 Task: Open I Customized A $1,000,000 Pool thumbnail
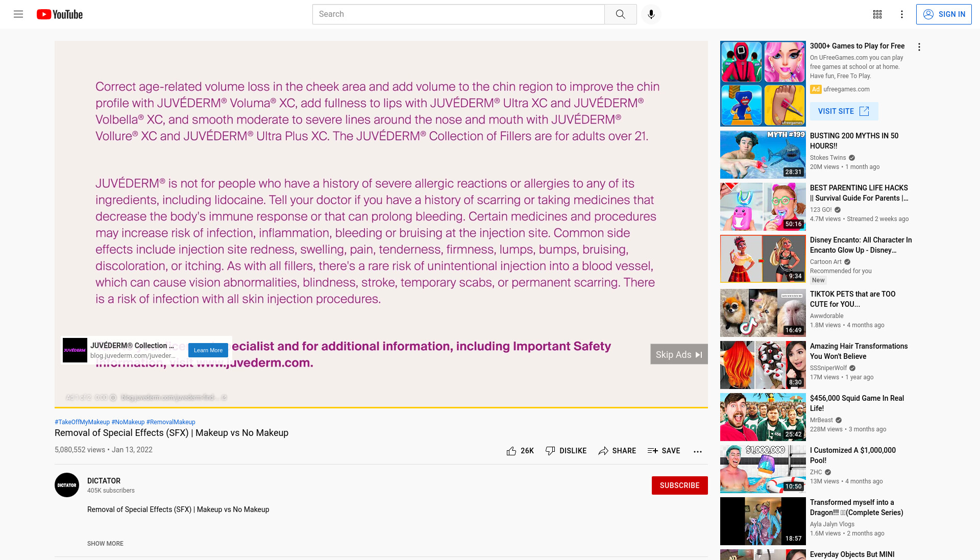coord(763,469)
